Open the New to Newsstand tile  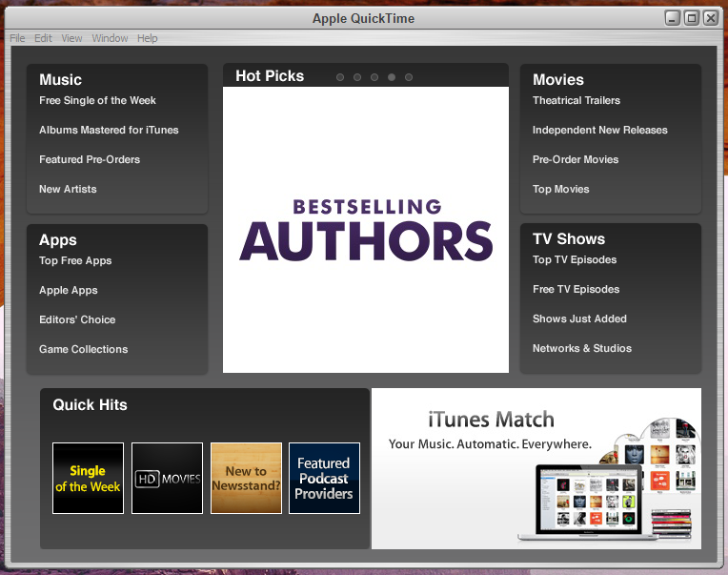coord(246,478)
